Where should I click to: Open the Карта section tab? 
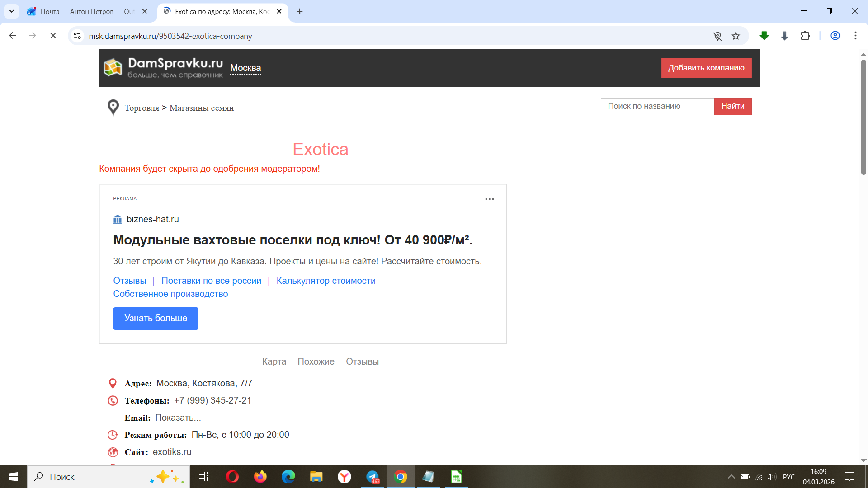[274, 361]
